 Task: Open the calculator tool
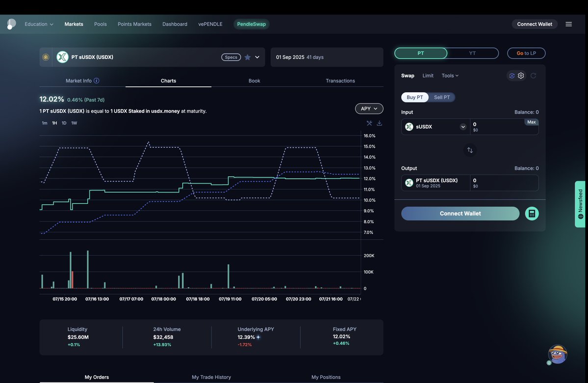(x=532, y=214)
